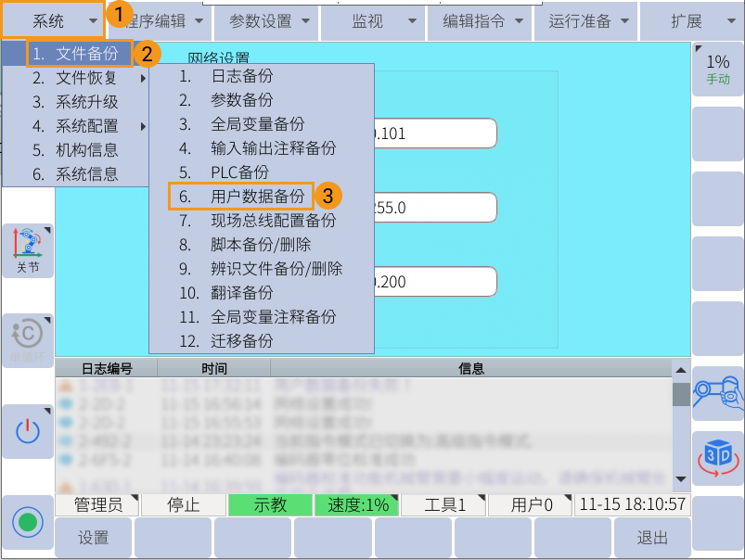Click the log scrollbar thumb
Image resolution: width=745 pixels, height=560 pixels.
(681, 394)
